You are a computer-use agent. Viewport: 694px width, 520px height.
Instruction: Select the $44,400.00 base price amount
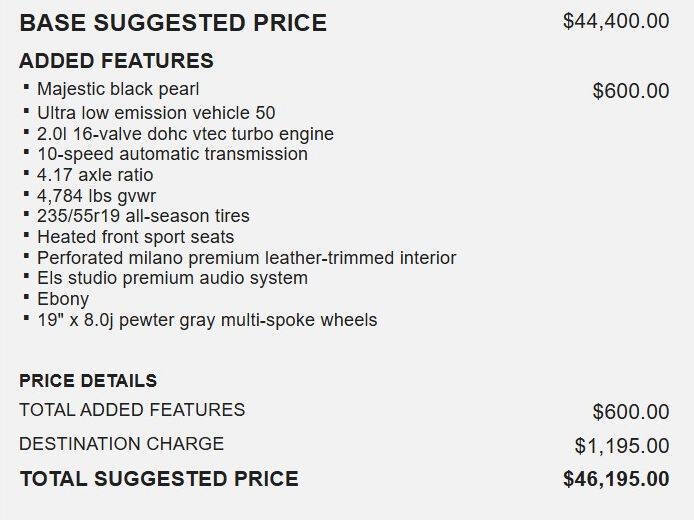pyautogui.click(x=616, y=21)
